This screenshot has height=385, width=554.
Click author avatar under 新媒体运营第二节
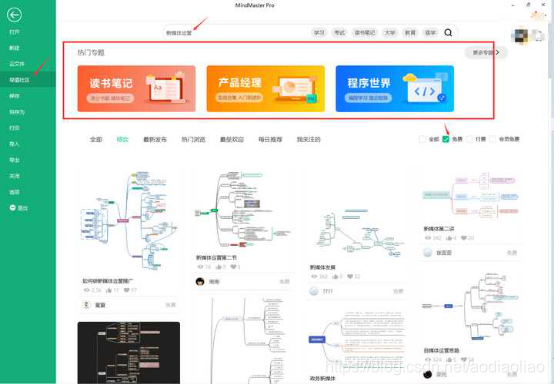[200, 281]
